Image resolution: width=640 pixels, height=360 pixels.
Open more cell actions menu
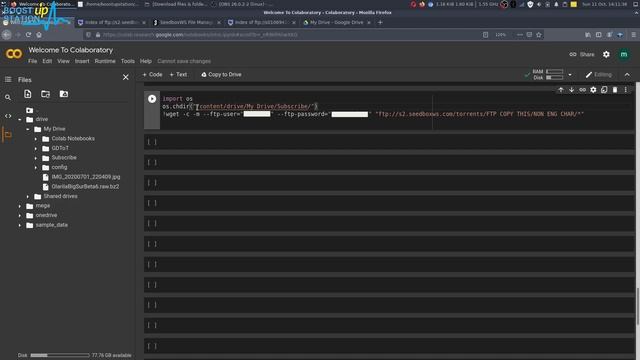coord(625,89)
